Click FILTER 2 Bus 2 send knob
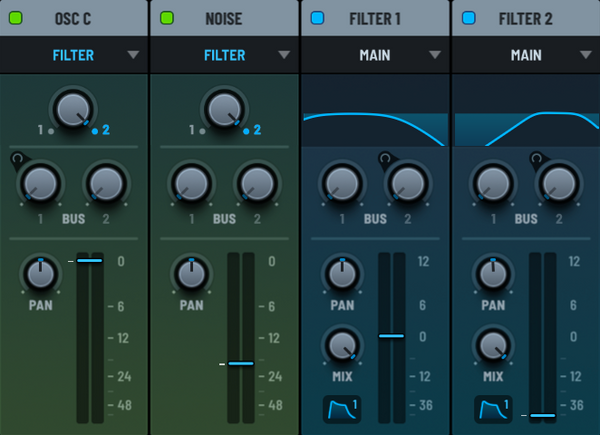Viewport: 600px width, 435px height. [559, 184]
